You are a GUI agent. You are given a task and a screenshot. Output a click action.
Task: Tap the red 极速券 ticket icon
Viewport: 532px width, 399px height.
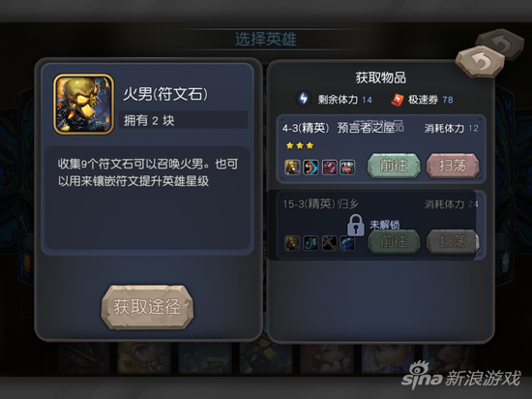coord(398,100)
